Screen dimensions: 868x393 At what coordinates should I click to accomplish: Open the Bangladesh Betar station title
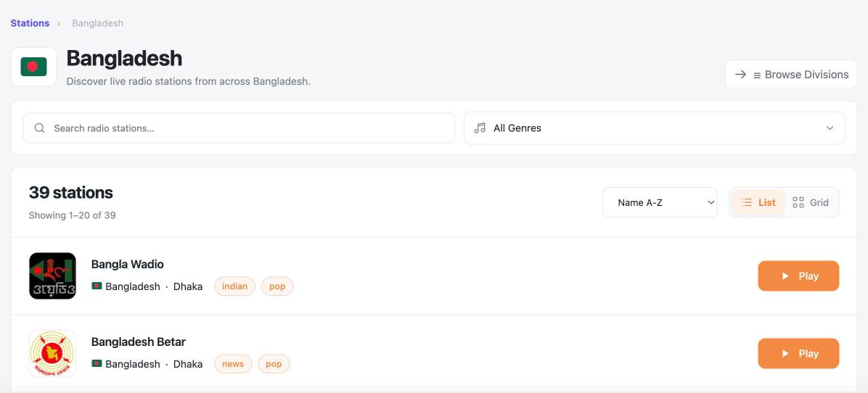point(139,342)
